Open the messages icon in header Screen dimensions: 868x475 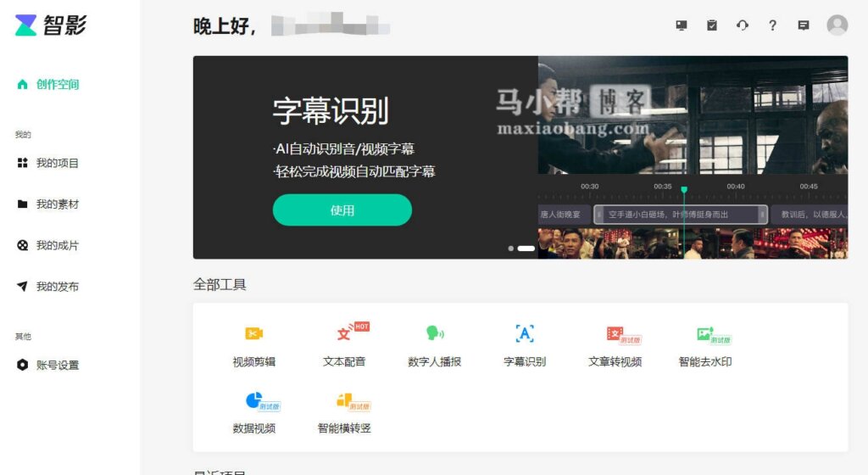tap(804, 25)
